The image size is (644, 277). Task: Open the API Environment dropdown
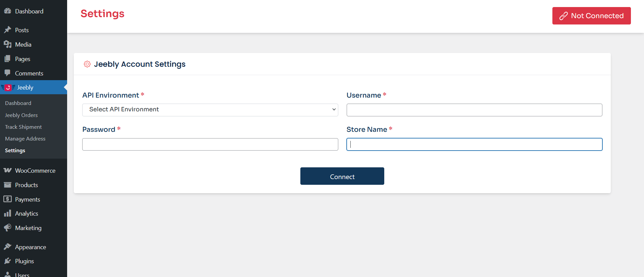[210, 110]
